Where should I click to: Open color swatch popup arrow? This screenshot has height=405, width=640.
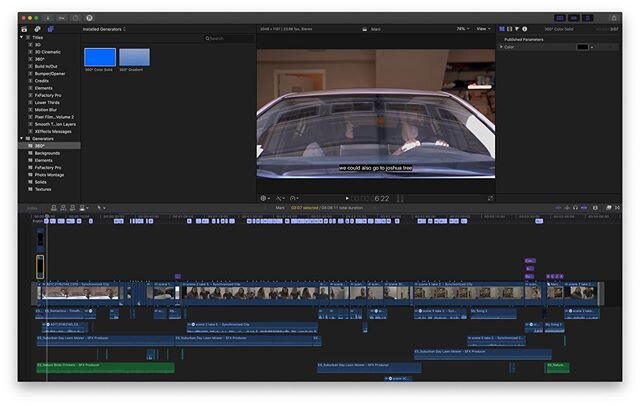(592, 47)
